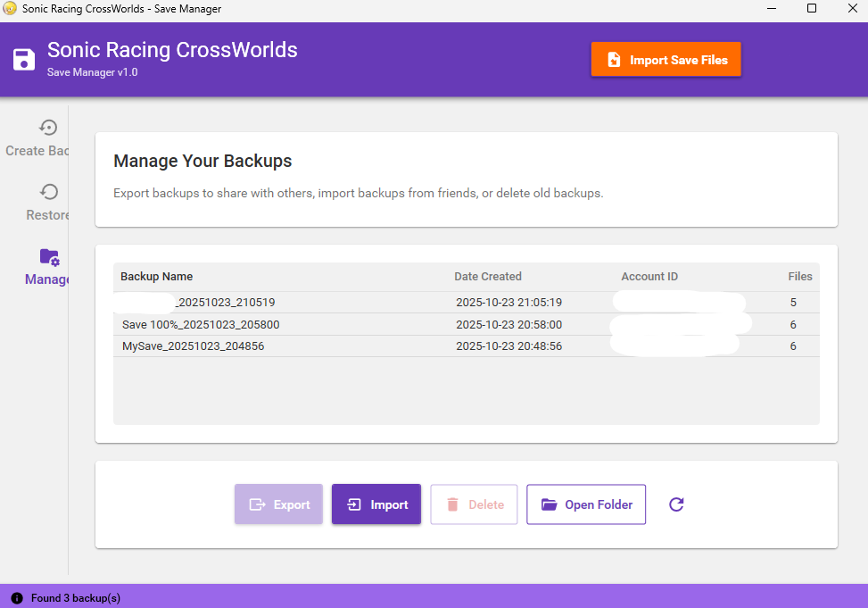868x608 pixels.
Task: Select the MySave_20251023_204856 backup row
Action: pos(357,346)
